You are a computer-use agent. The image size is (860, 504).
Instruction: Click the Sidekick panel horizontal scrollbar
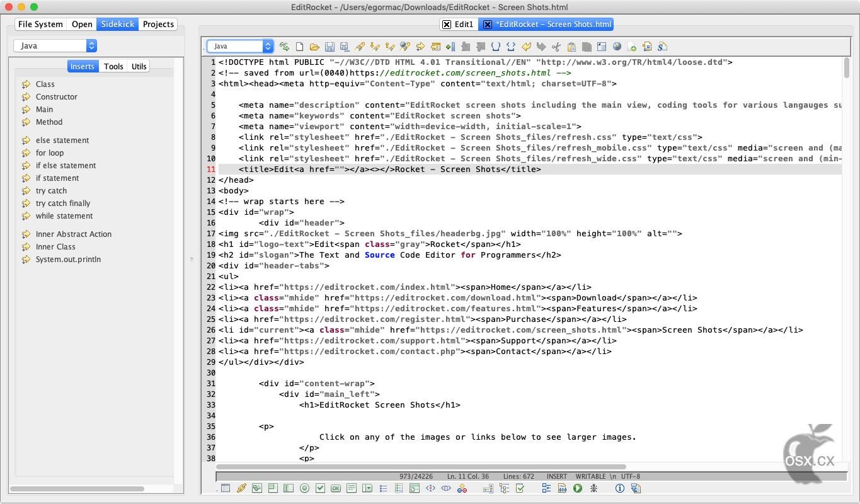[x=77, y=489]
